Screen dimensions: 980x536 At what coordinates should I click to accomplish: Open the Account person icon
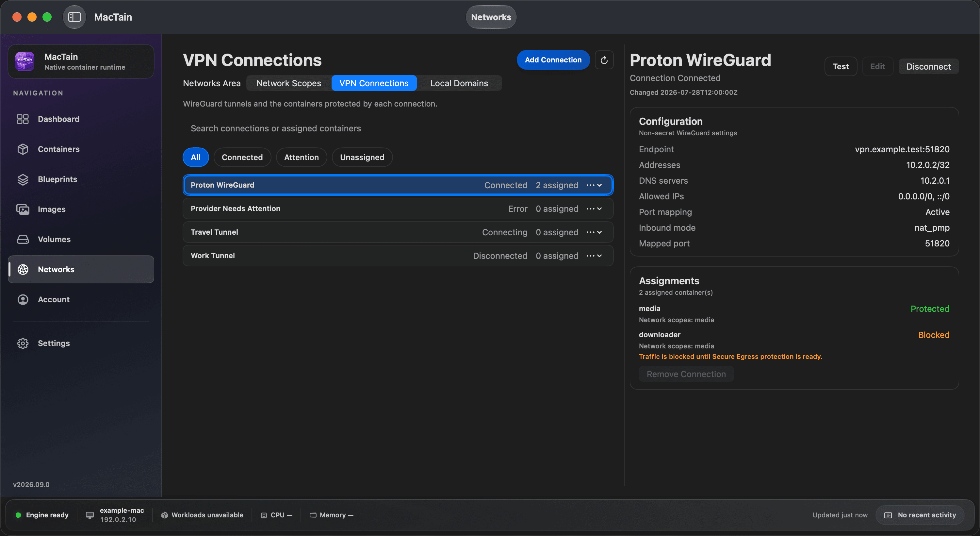tap(23, 300)
